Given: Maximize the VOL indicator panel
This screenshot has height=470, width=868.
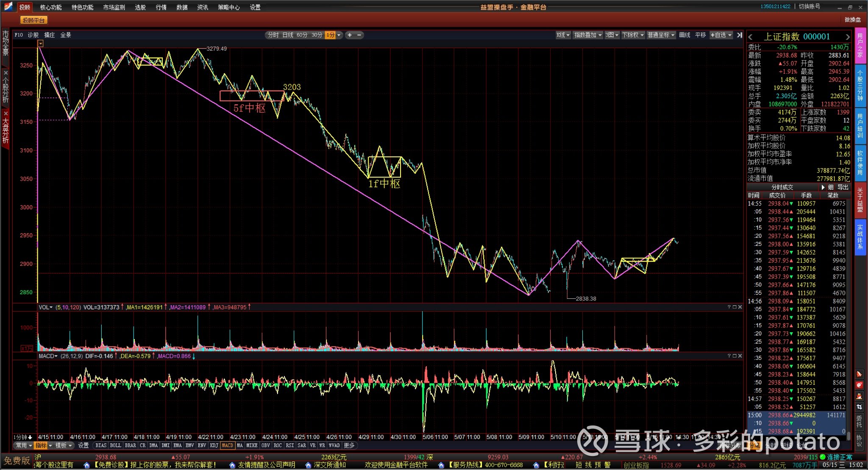Looking at the screenshot, I should point(734,307).
